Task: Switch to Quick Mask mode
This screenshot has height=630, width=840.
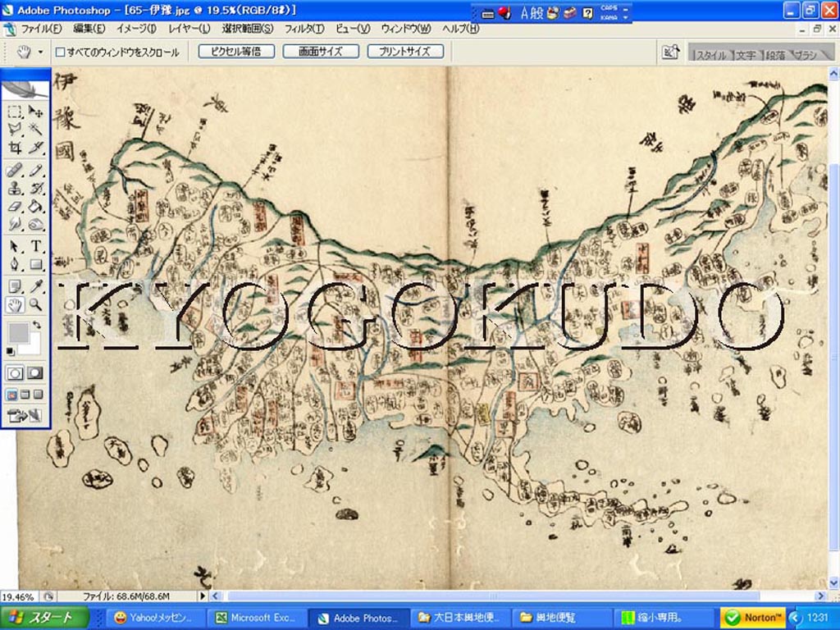Action: 35,373
